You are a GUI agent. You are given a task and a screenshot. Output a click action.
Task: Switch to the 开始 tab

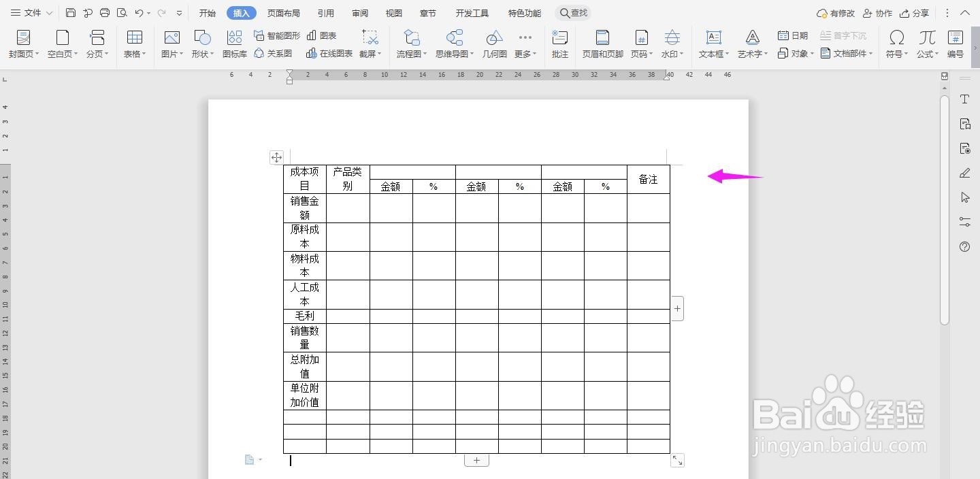pyautogui.click(x=208, y=13)
